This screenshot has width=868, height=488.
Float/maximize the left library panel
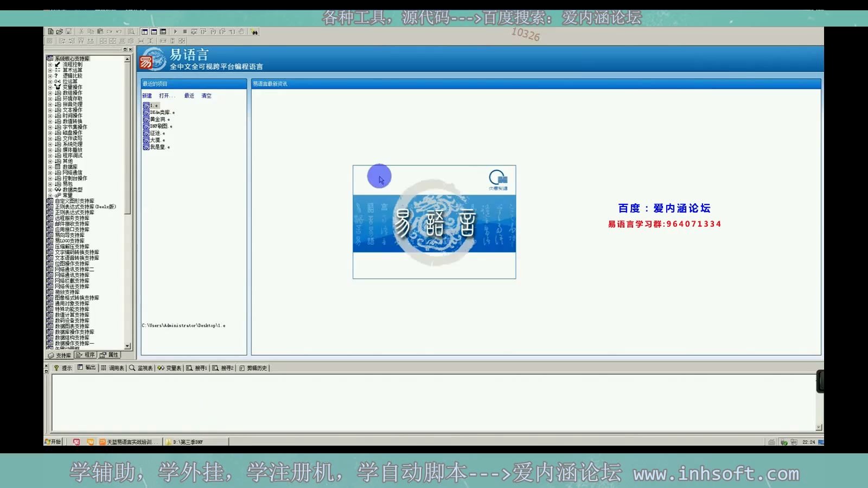pyautogui.click(x=125, y=49)
